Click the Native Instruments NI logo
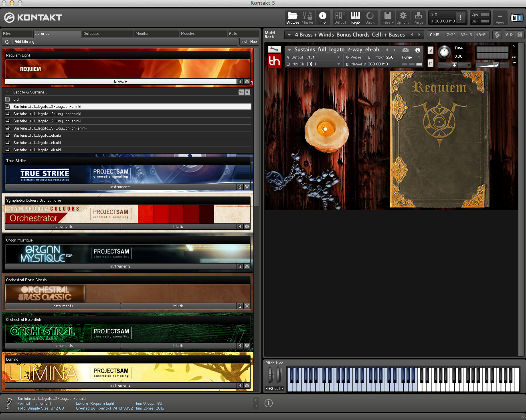This screenshot has height=420, width=526. pyautogui.click(x=516, y=18)
